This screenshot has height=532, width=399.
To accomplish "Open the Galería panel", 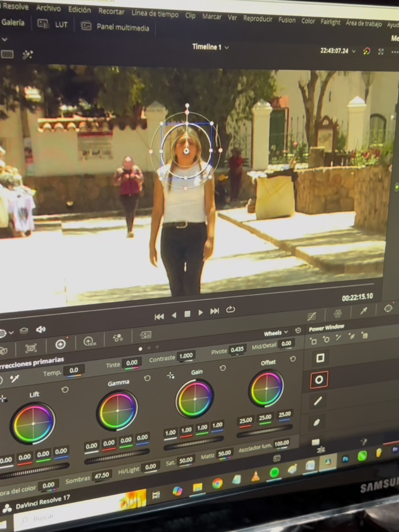I will tap(13, 23).
